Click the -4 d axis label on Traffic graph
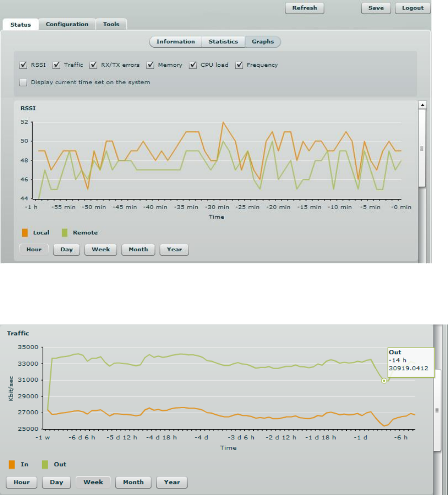Image resolution: width=448 pixels, height=495 pixels. point(202,437)
